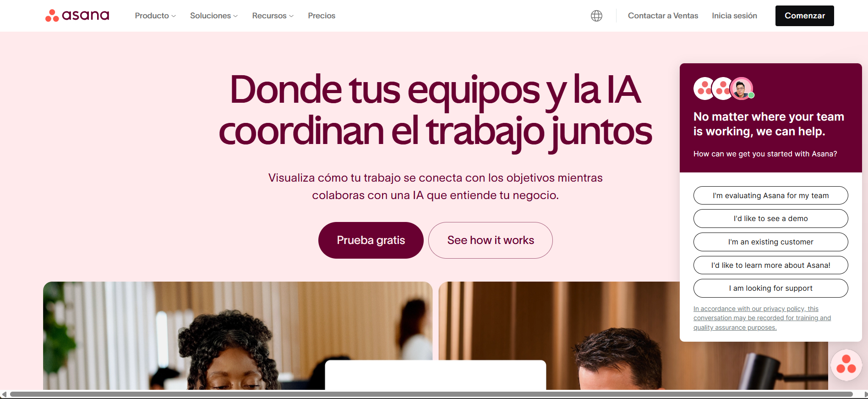Expand the Producto dropdown menu

tap(155, 16)
